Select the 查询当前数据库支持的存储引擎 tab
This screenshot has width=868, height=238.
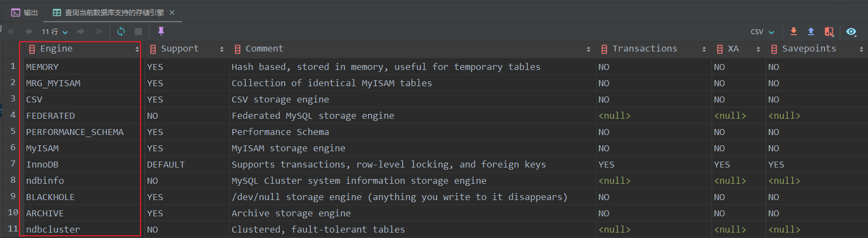pos(108,12)
